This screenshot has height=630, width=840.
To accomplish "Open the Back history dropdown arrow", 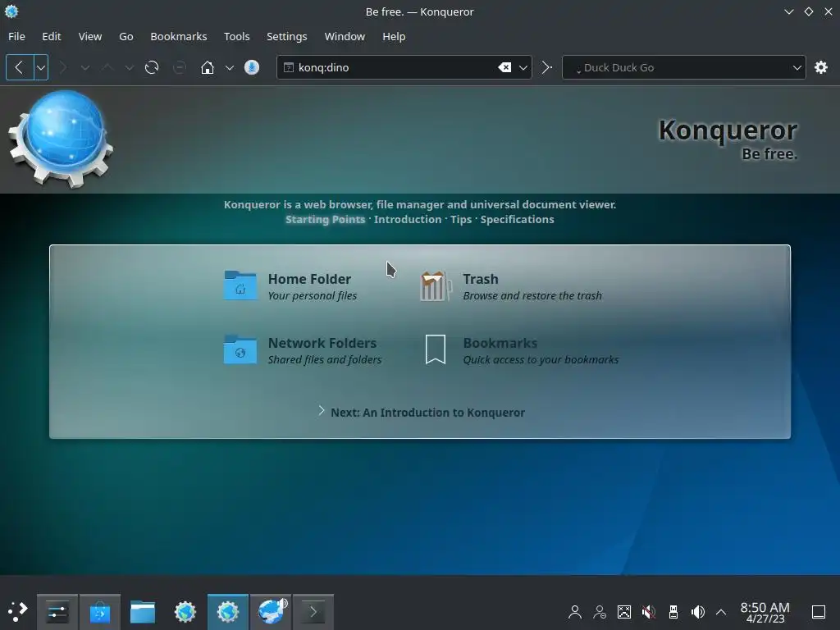I will click(x=41, y=67).
